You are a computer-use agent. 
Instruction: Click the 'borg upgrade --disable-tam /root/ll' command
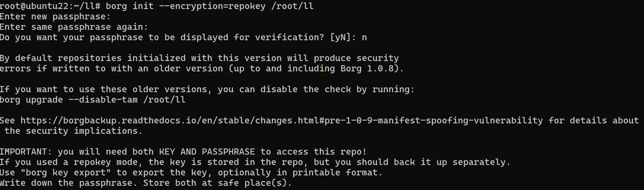coord(93,100)
